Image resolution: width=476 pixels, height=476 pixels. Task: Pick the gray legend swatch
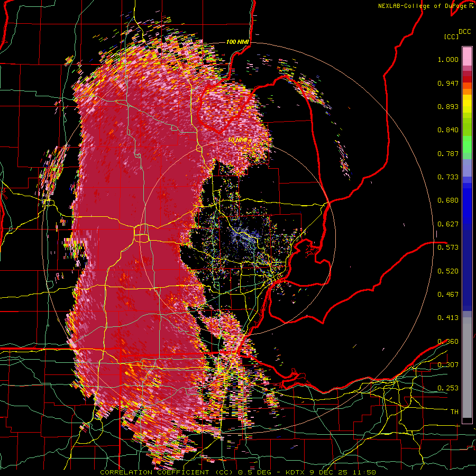[x=467, y=368]
